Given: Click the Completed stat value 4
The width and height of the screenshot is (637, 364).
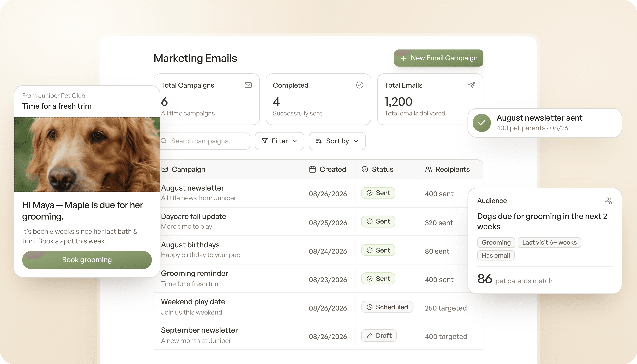Looking at the screenshot, I should pyautogui.click(x=276, y=102).
